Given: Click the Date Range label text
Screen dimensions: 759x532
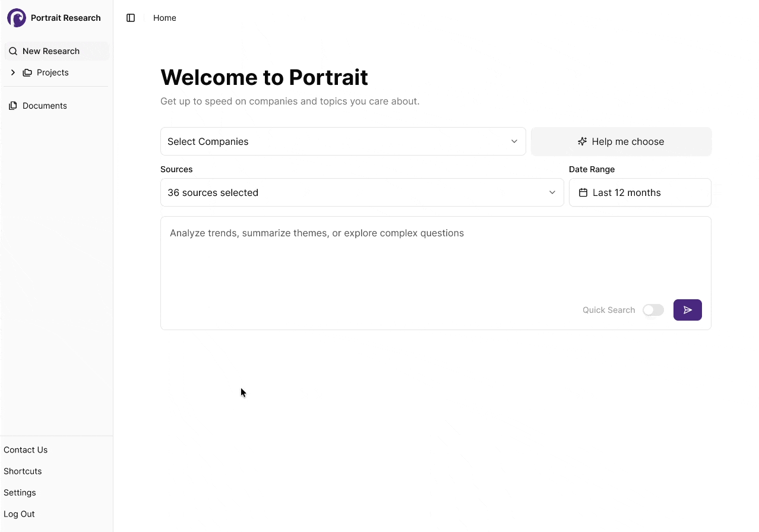Looking at the screenshot, I should pyautogui.click(x=592, y=169).
